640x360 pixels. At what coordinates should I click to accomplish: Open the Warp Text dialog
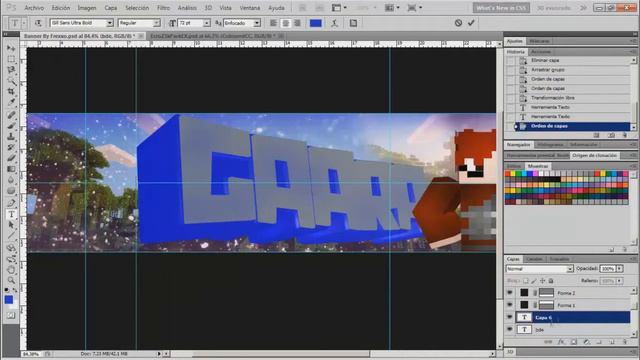pos(334,23)
